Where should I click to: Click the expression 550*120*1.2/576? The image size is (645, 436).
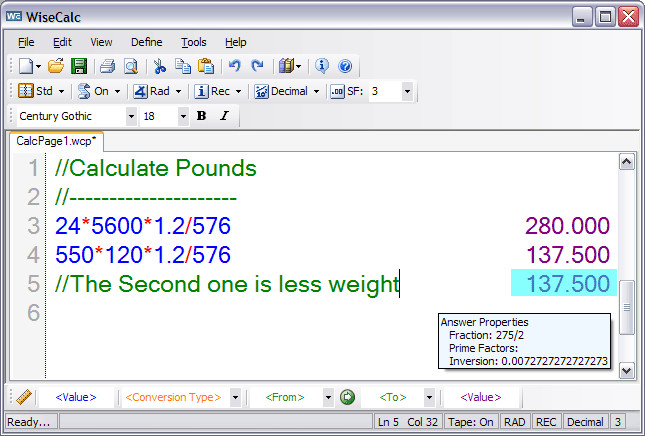tap(143, 255)
